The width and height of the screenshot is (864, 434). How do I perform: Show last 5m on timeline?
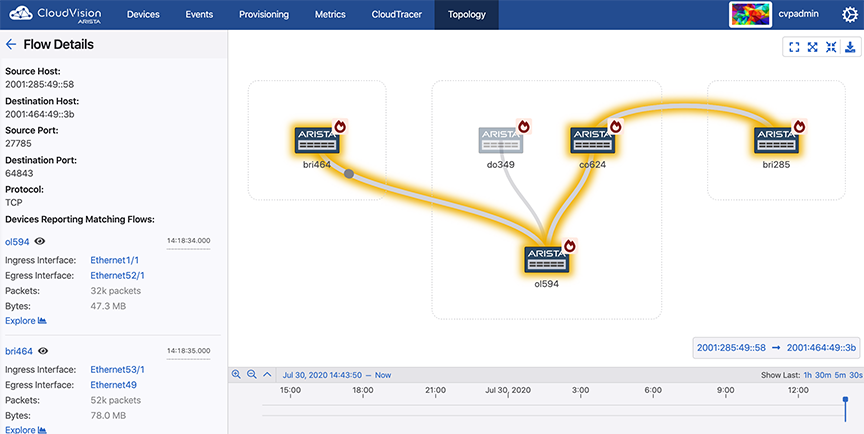(x=840, y=375)
